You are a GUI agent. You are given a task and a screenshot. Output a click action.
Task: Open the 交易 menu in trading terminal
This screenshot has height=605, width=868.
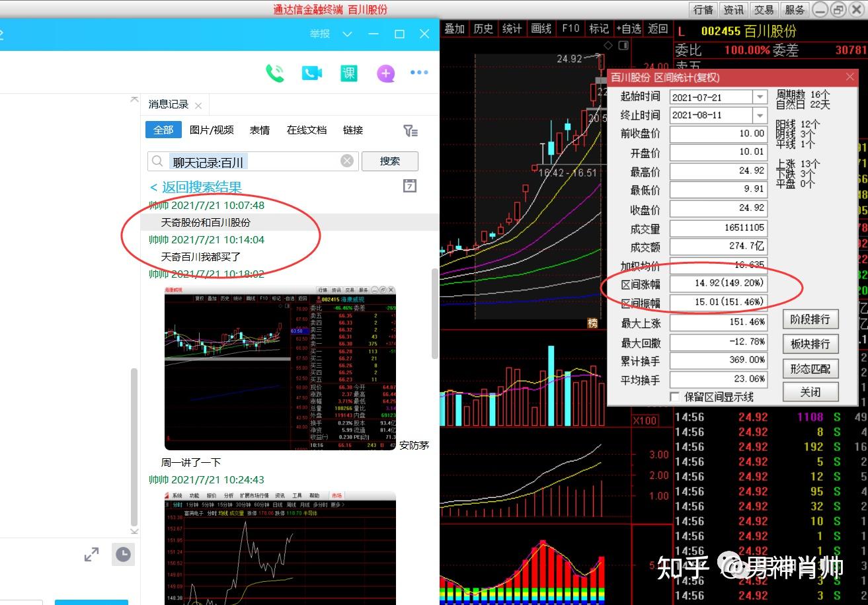(764, 10)
